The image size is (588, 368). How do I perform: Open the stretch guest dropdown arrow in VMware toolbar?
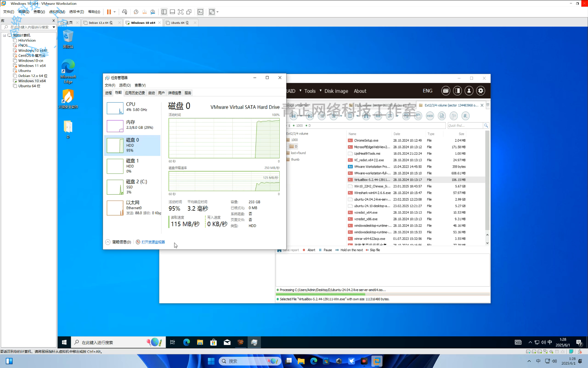[x=217, y=12]
